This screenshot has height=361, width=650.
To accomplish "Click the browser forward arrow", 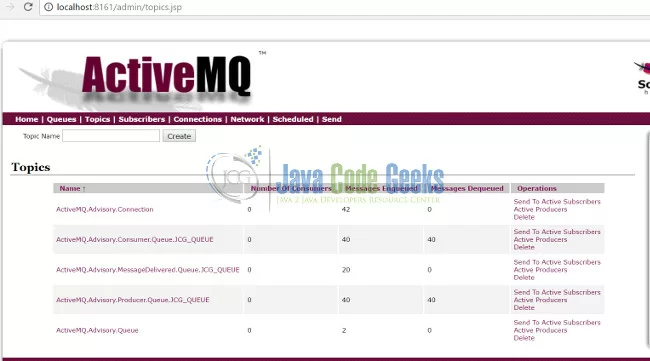I will pyautogui.click(x=10, y=7).
